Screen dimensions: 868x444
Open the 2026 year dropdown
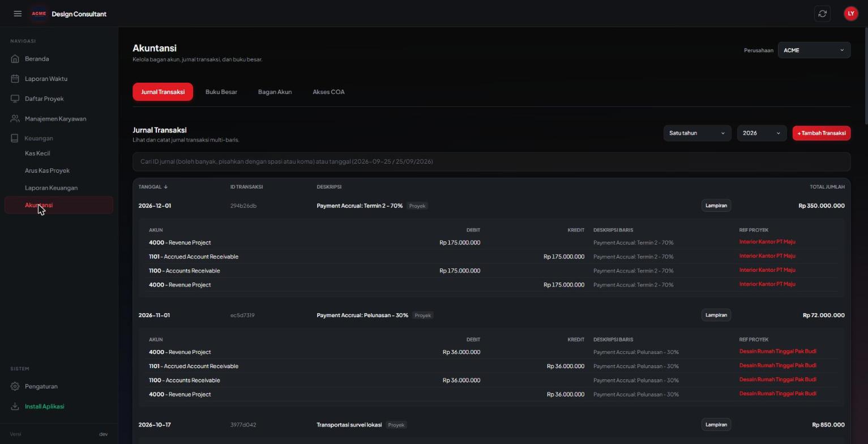coord(762,133)
